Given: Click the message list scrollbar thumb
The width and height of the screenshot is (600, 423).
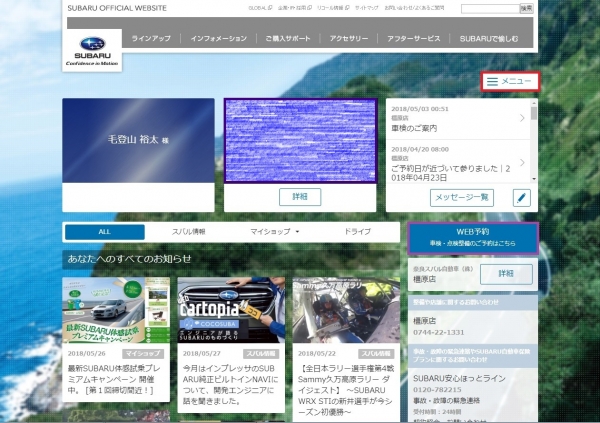Looking at the screenshot, I should [534, 114].
